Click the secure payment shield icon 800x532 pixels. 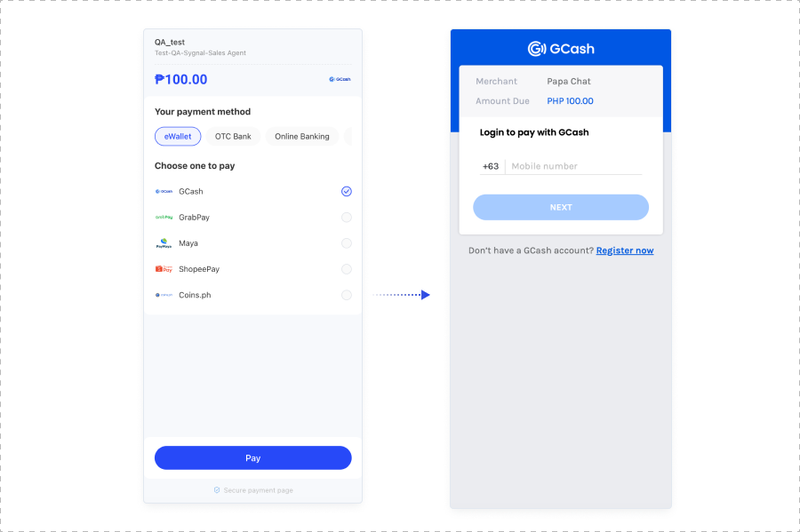tap(217, 490)
